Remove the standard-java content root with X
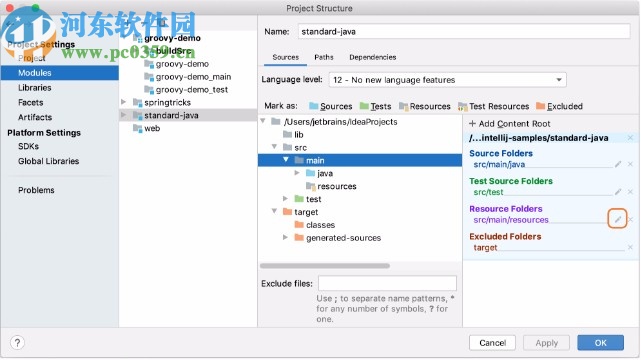The image size is (641, 360). point(630,138)
